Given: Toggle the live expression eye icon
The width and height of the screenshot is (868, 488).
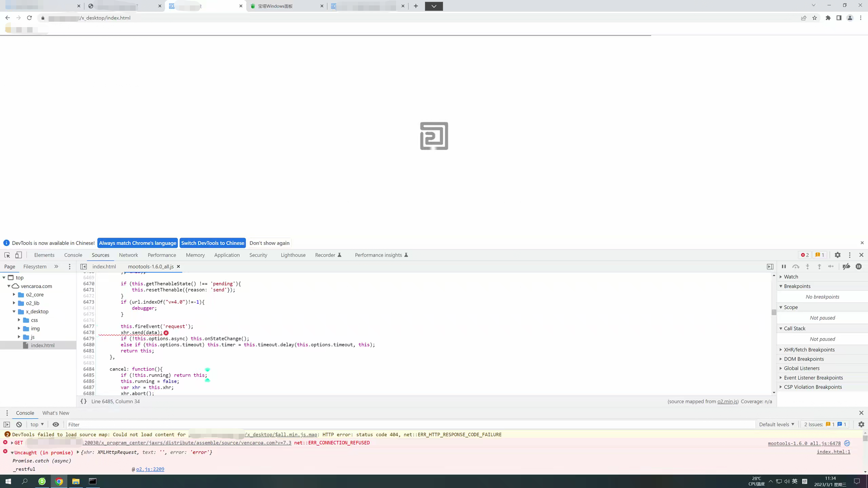Looking at the screenshot, I should click(x=56, y=425).
